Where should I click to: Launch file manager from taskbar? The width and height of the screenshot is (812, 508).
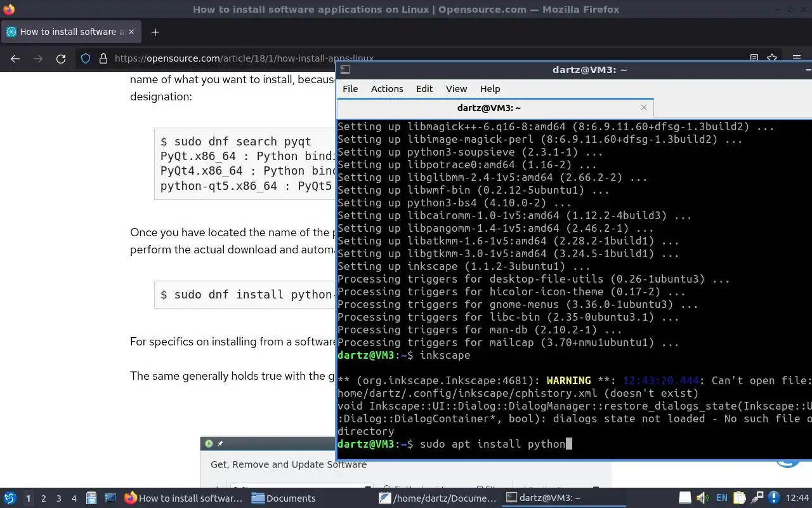pos(91,498)
